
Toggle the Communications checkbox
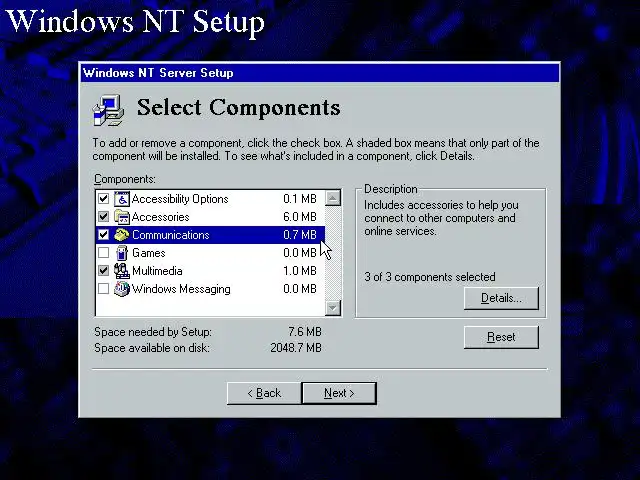104,235
